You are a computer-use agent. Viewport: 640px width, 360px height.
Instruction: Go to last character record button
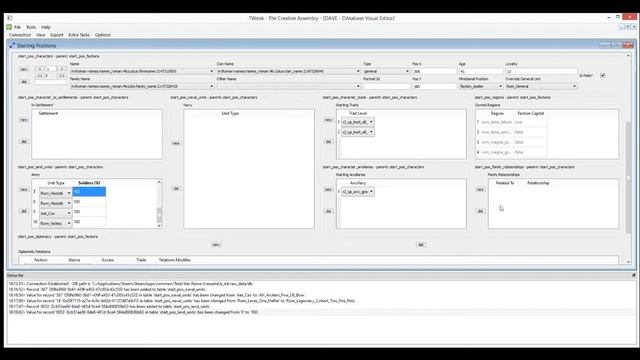(62, 76)
